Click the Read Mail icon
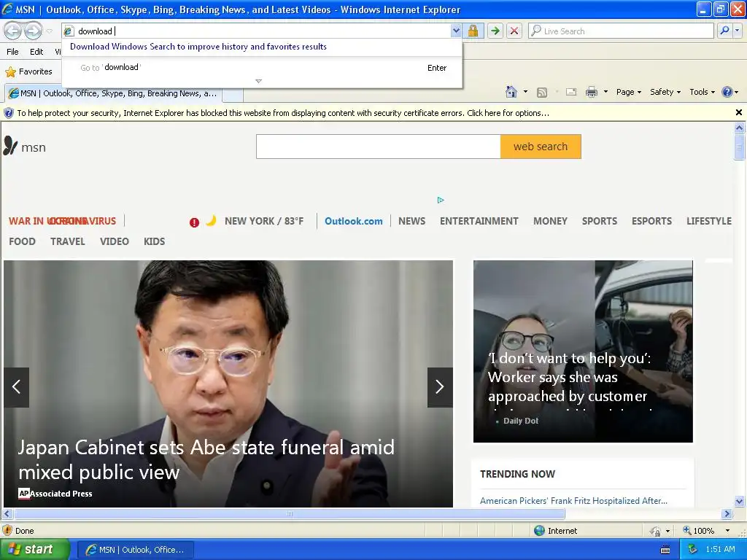The height and width of the screenshot is (560, 747). (571, 92)
